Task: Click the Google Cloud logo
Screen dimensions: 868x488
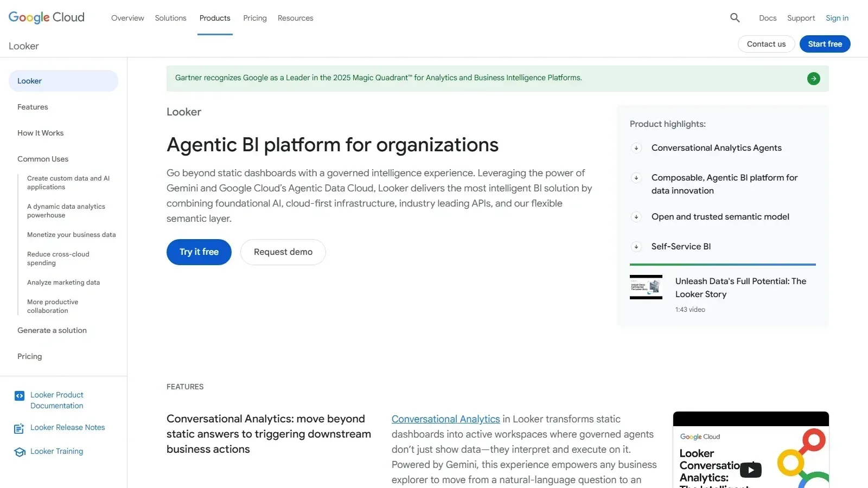Action: click(47, 17)
